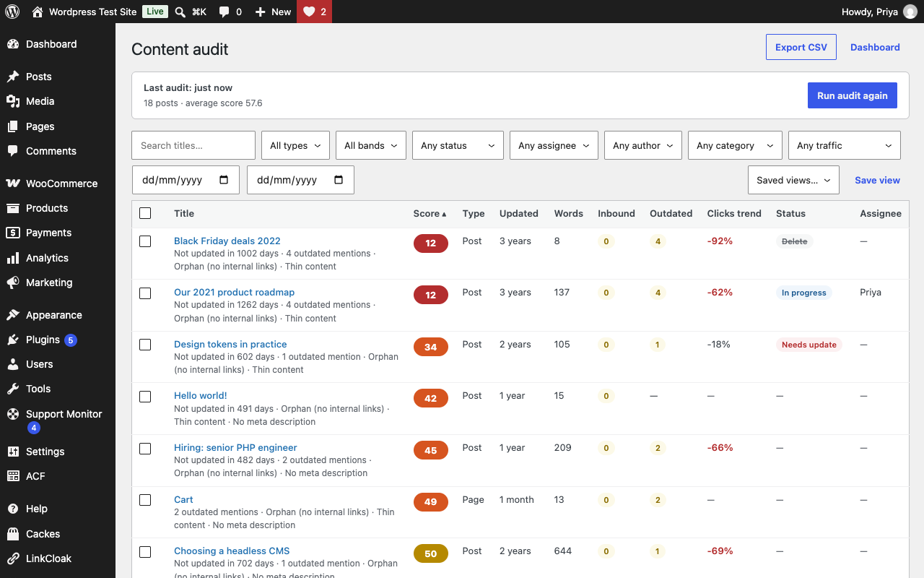
Task: Check the Choosing a headless CMS row
Action: point(145,552)
